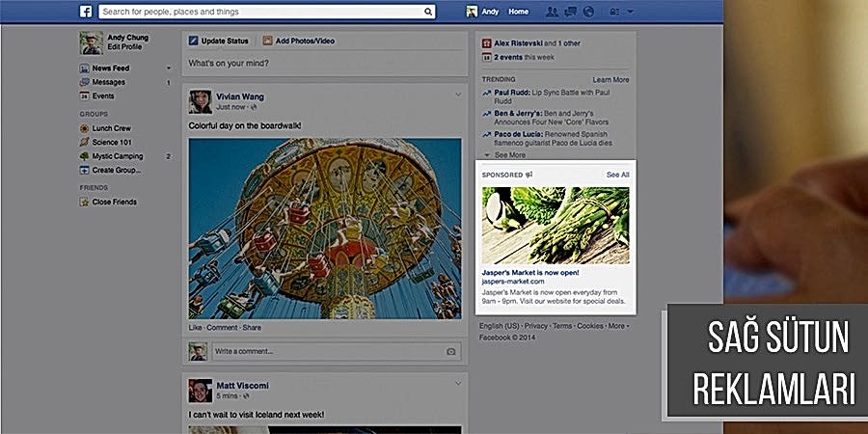Open the account menu dropdown arrow
Image resolution: width=868 pixels, height=434 pixels.
point(631,12)
